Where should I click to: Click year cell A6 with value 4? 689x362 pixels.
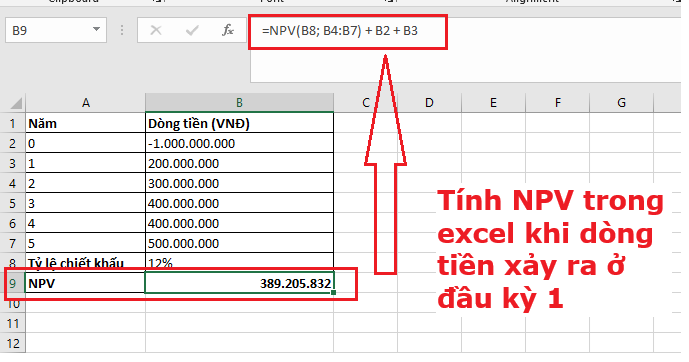[x=86, y=223]
